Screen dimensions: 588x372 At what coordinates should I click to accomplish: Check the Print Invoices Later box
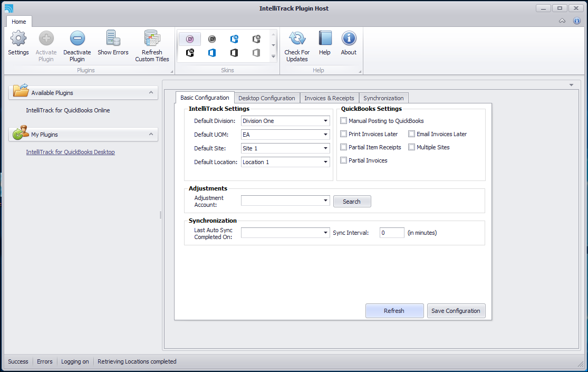343,134
